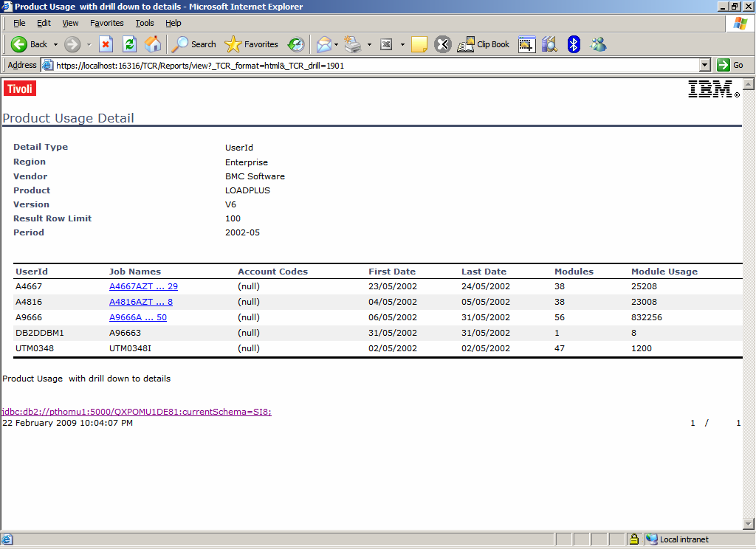
Task: Click the status bar page icon
Action: tap(7, 539)
